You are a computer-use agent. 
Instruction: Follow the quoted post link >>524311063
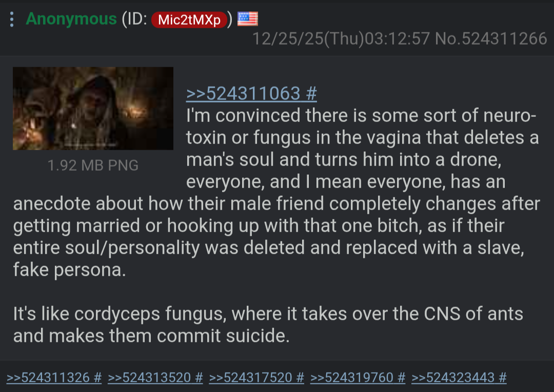click(x=243, y=93)
